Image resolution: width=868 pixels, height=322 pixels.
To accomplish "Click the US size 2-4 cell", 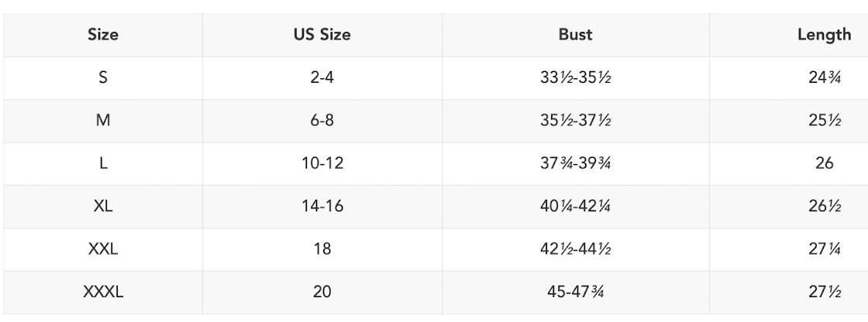I will point(322,78).
